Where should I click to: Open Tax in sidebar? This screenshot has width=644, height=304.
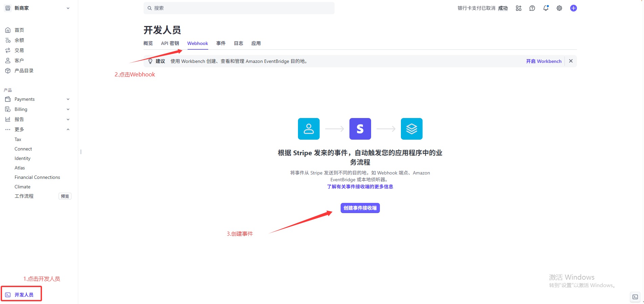pyautogui.click(x=18, y=139)
